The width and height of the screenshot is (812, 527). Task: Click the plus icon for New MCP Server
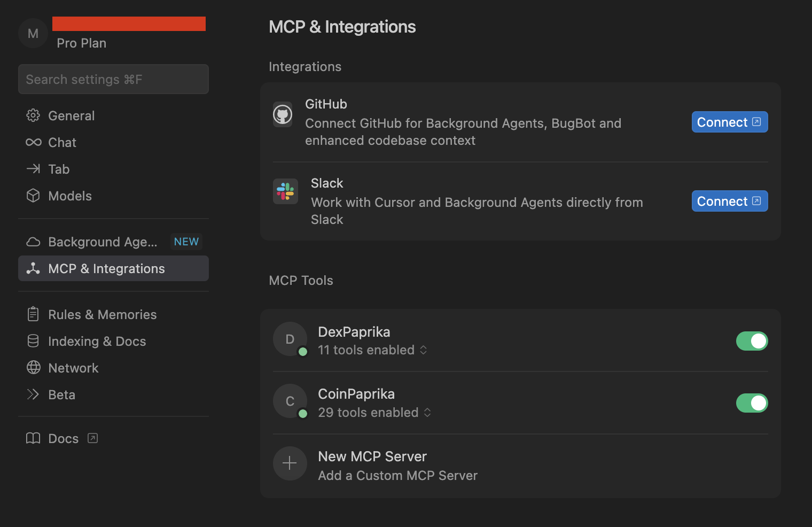pyautogui.click(x=290, y=463)
